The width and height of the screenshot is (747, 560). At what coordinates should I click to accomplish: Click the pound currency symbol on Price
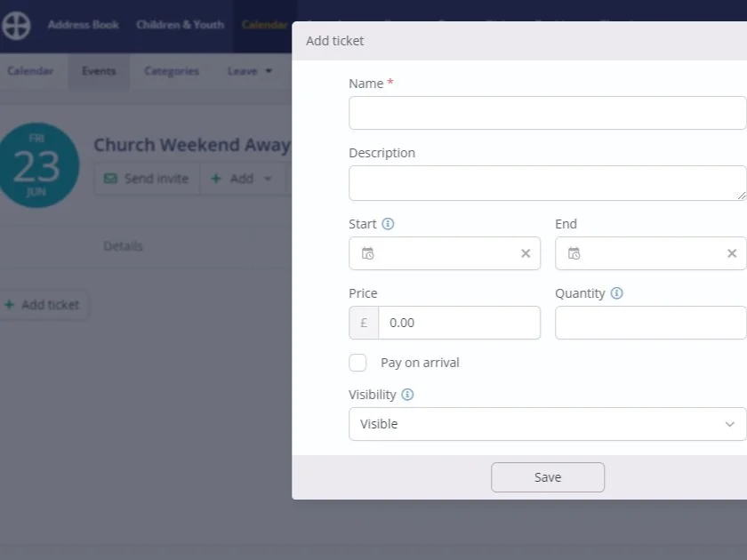364,323
